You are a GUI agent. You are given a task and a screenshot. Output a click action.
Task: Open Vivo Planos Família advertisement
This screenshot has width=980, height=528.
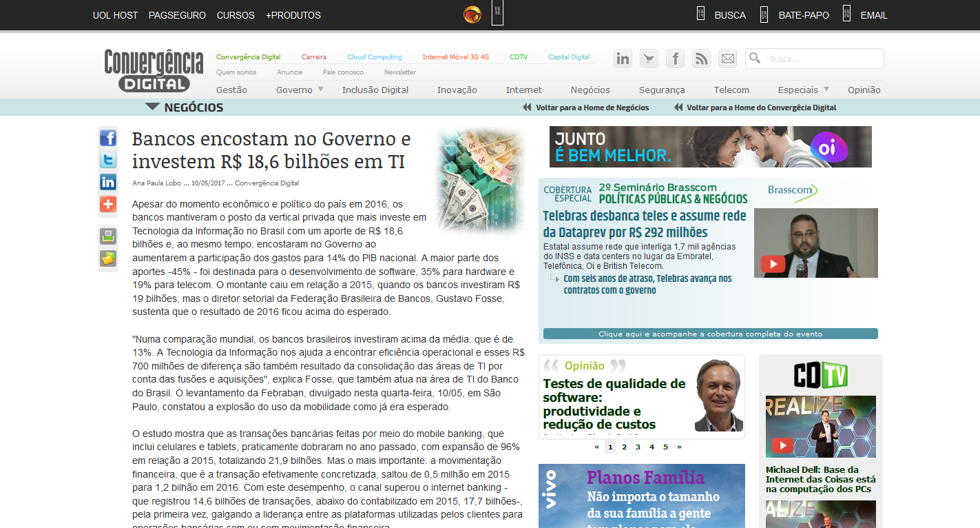[x=642, y=496]
